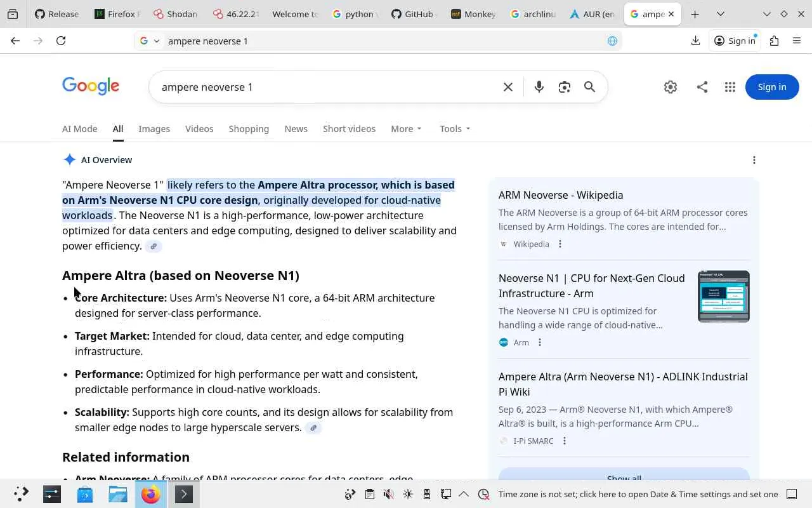Open the Neoverse N1 CPU thumbnail
This screenshot has width=812, height=508.
(x=724, y=297)
